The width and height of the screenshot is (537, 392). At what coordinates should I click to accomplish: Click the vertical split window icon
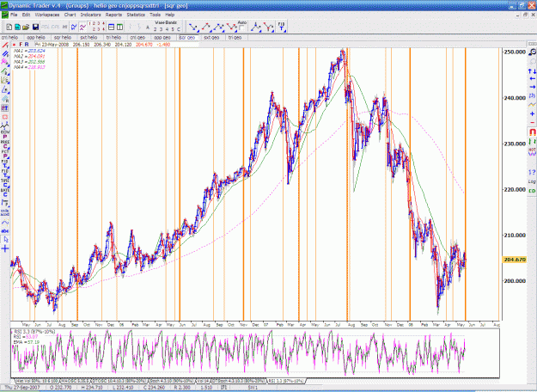click(120, 27)
